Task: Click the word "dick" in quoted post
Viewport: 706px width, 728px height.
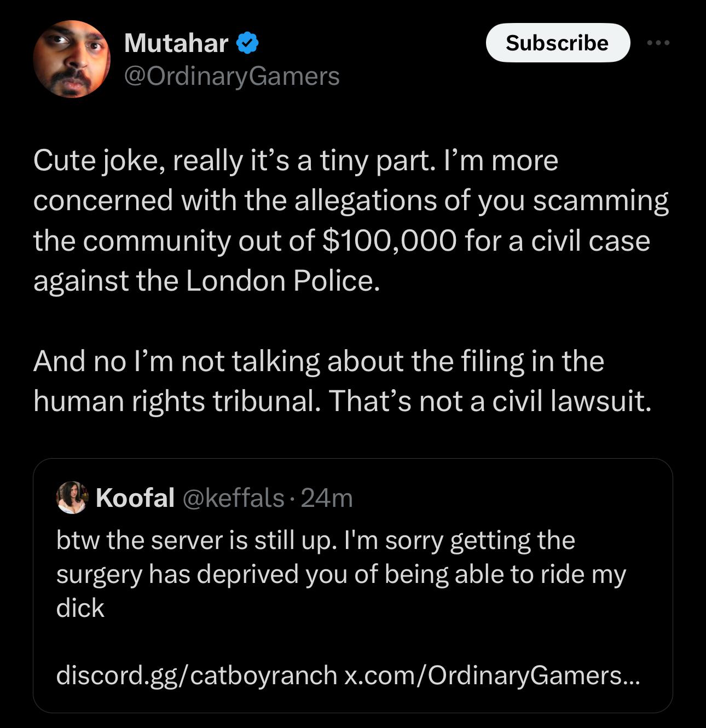Action: pyautogui.click(x=80, y=608)
